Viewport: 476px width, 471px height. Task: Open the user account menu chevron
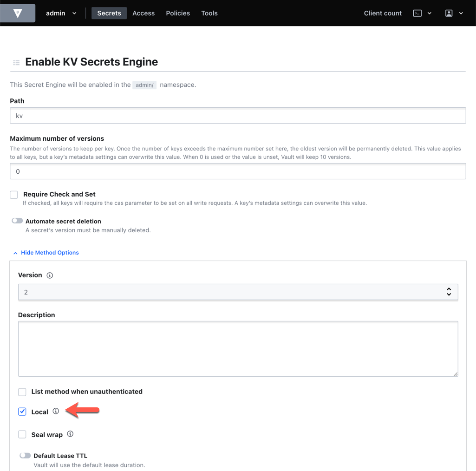click(461, 13)
